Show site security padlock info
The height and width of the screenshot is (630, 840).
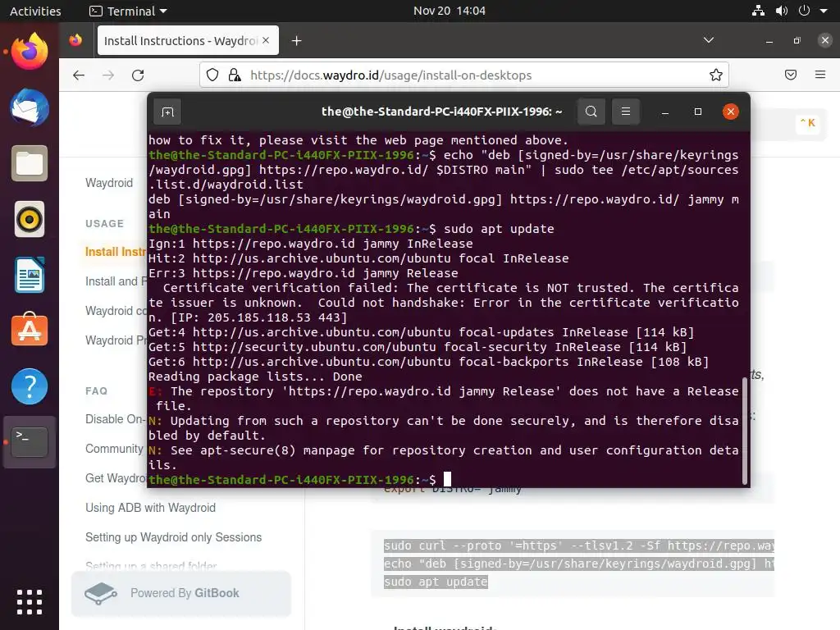coord(234,75)
